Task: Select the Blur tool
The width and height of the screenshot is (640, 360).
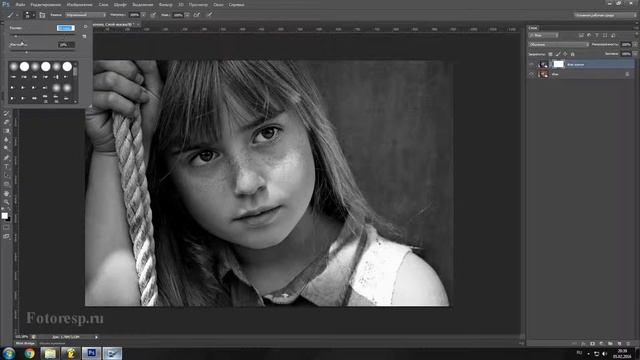Action: click(6, 140)
